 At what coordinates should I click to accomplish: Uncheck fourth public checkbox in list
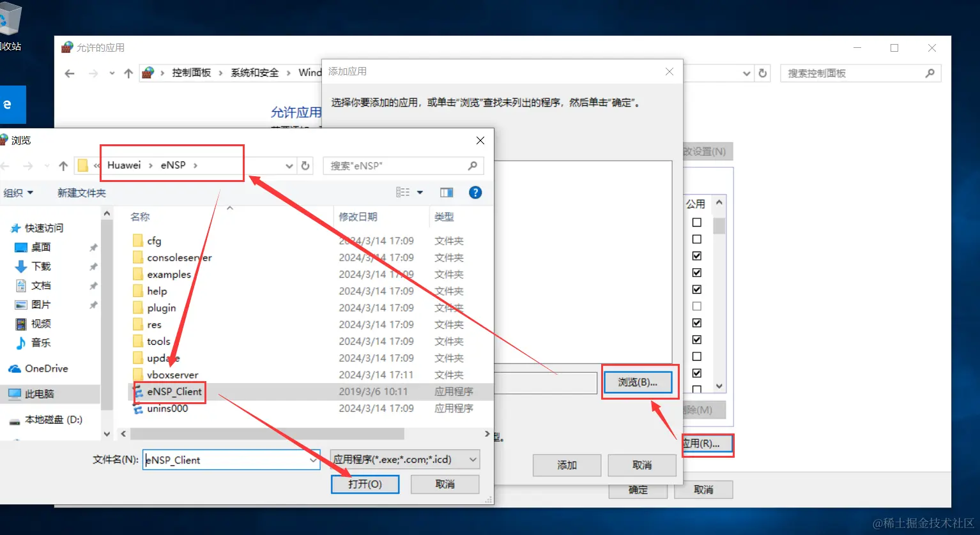[x=697, y=273]
